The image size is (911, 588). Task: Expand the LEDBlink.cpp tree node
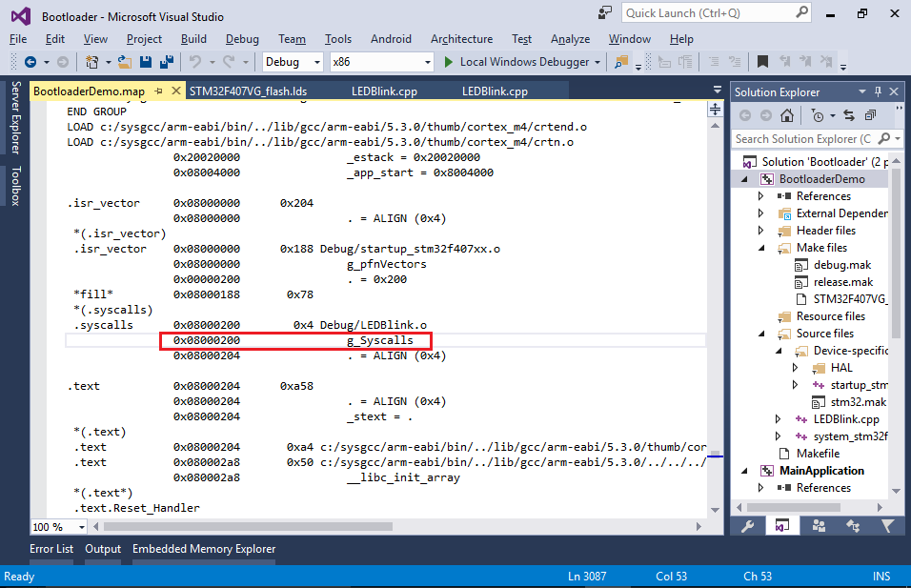point(778,419)
